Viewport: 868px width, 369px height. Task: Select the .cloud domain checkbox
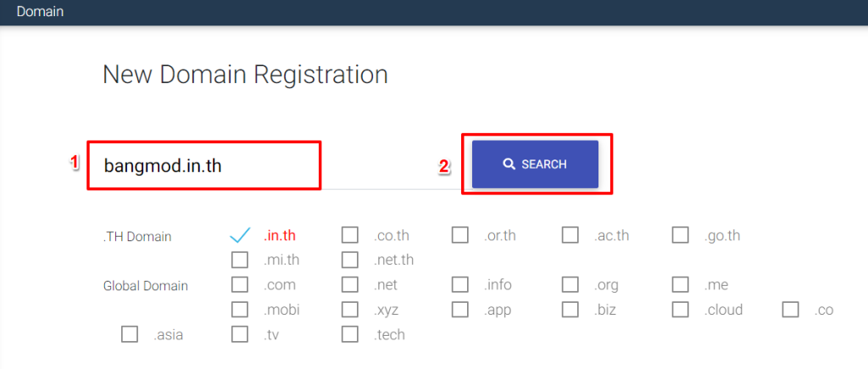(681, 310)
